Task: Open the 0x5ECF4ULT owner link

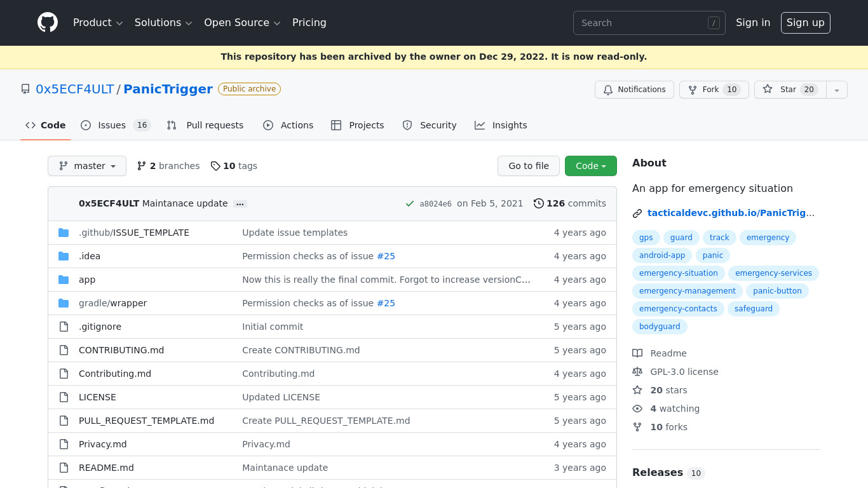Action: click(x=75, y=89)
